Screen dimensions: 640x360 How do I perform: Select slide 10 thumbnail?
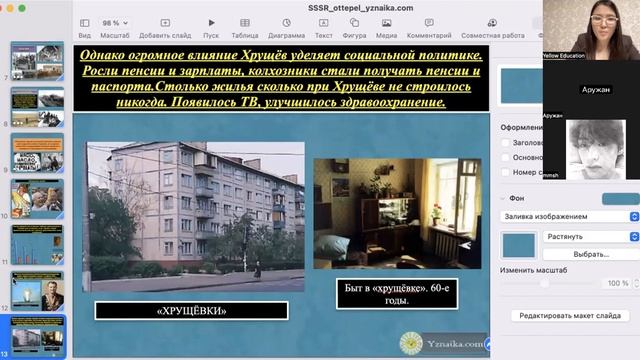pos(37,199)
